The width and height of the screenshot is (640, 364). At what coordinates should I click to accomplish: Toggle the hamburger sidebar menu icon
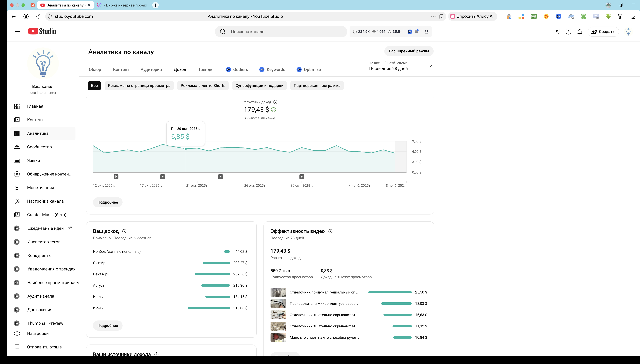pos(17,32)
